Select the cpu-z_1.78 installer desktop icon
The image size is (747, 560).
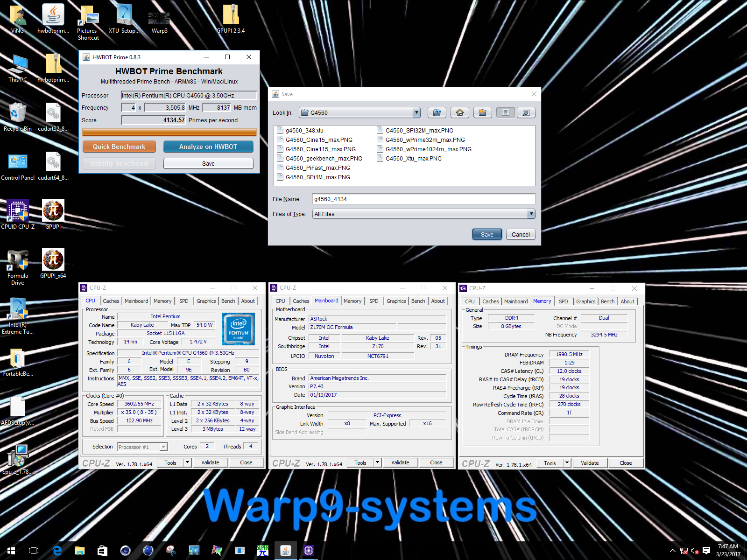[x=18, y=460]
